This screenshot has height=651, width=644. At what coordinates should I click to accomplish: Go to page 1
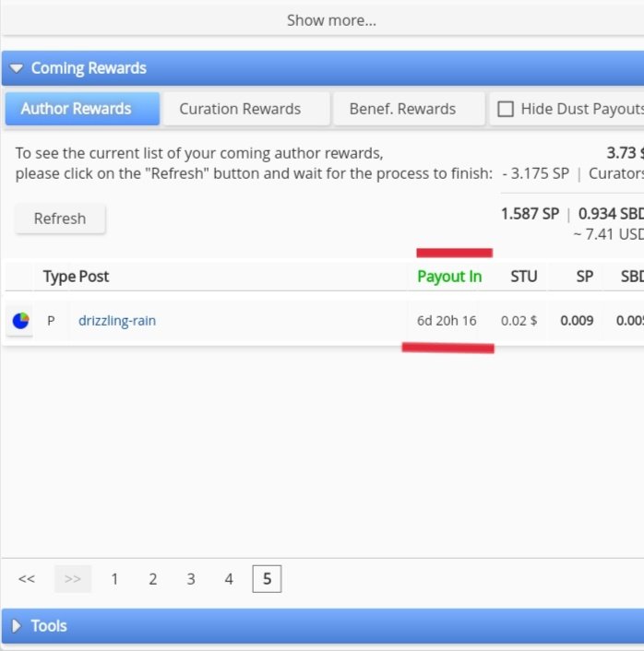pyautogui.click(x=114, y=579)
